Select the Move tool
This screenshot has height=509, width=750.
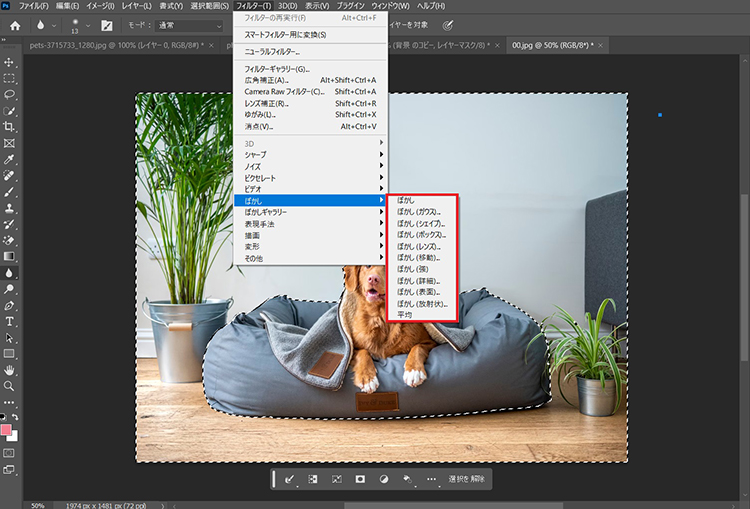(9, 62)
